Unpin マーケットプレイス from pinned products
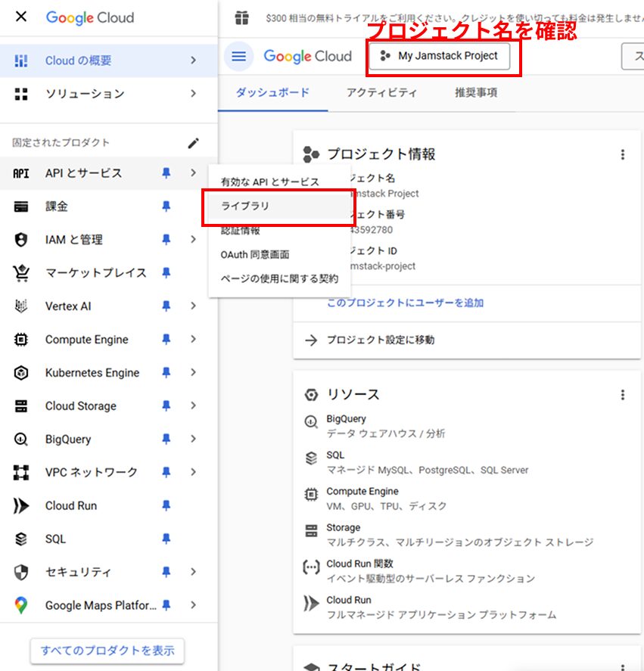Viewport: 644px width, 671px height. [166, 272]
